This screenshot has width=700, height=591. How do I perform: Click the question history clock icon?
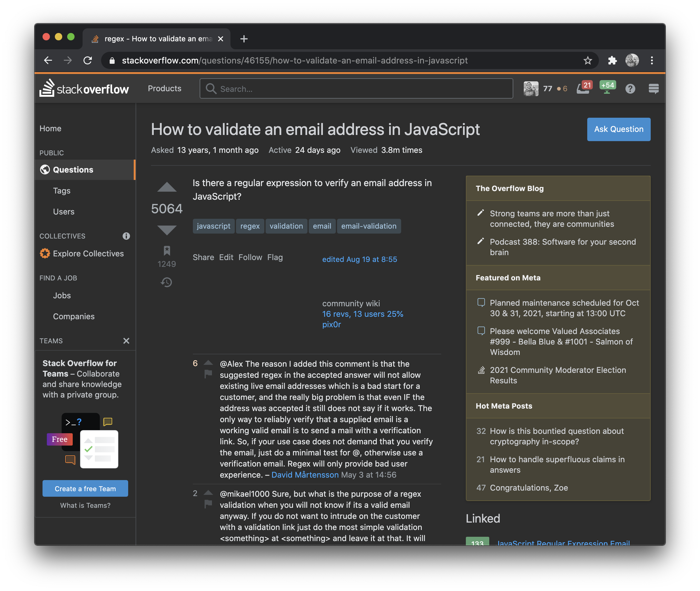(166, 282)
